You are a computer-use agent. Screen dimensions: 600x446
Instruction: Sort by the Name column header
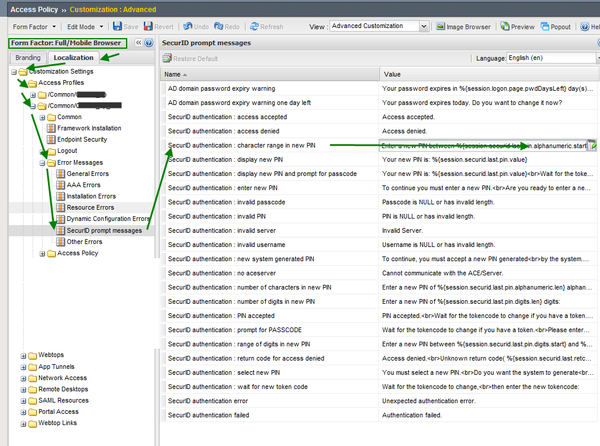176,75
